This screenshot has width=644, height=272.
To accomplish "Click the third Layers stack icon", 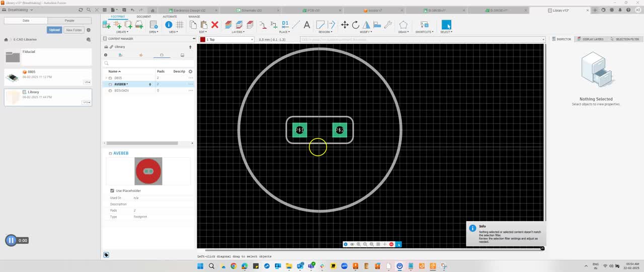I will pos(250,25).
